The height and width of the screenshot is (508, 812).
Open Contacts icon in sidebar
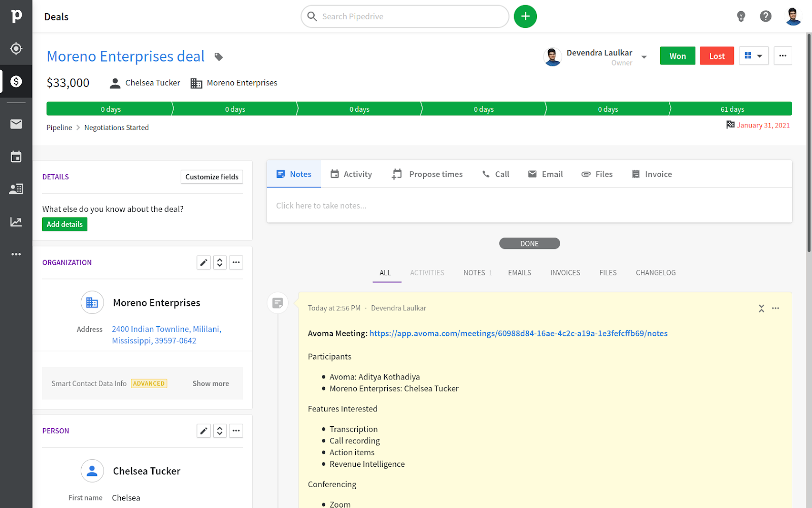pos(16,189)
